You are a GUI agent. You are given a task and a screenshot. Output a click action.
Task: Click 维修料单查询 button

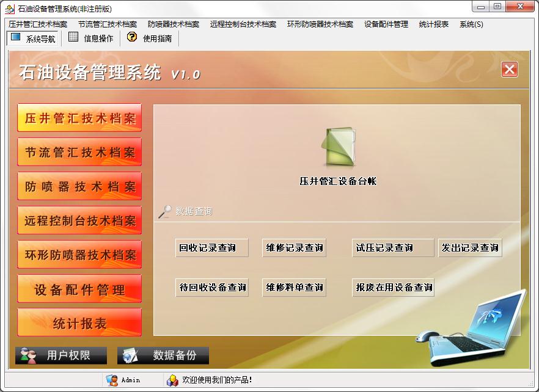point(295,287)
